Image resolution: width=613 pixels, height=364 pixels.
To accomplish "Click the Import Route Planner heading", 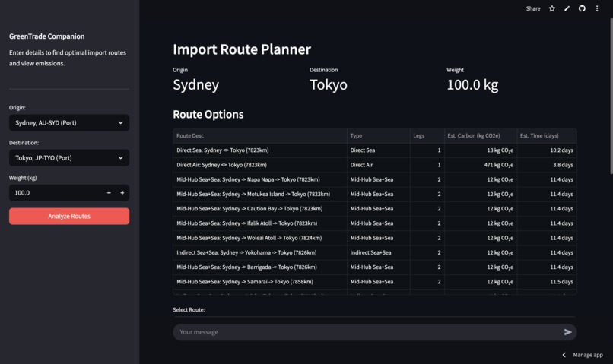I will 242,49.
